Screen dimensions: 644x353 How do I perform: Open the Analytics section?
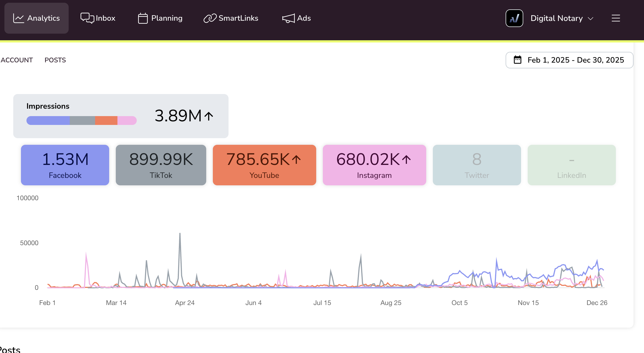[36, 18]
